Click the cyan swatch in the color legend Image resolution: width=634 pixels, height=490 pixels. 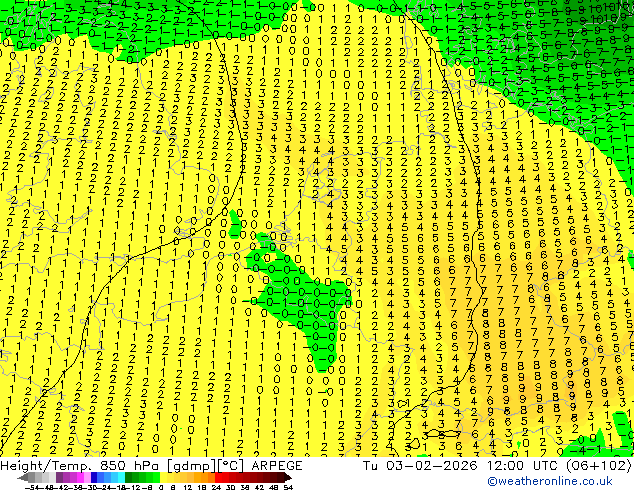click(121, 478)
